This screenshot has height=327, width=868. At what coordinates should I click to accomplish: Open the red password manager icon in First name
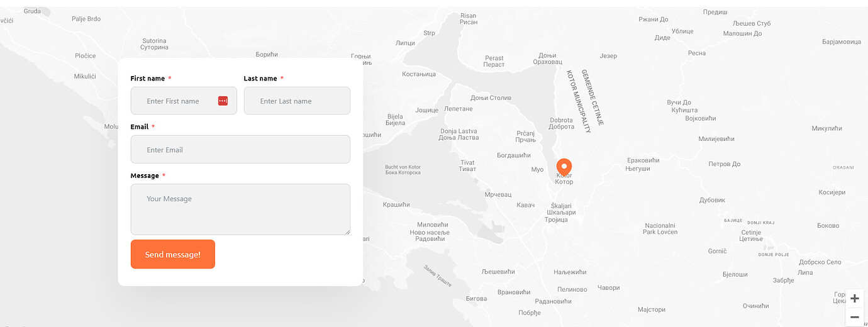click(223, 101)
